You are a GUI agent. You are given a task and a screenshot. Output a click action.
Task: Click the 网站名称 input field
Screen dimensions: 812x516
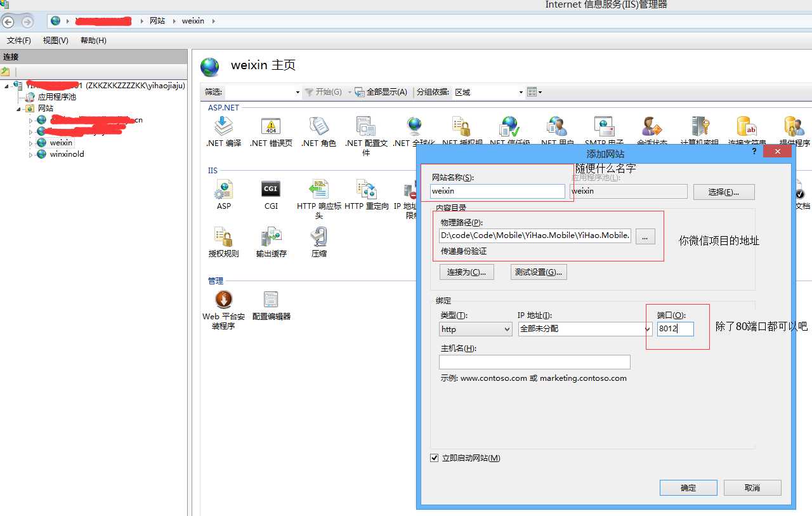(x=497, y=191)
